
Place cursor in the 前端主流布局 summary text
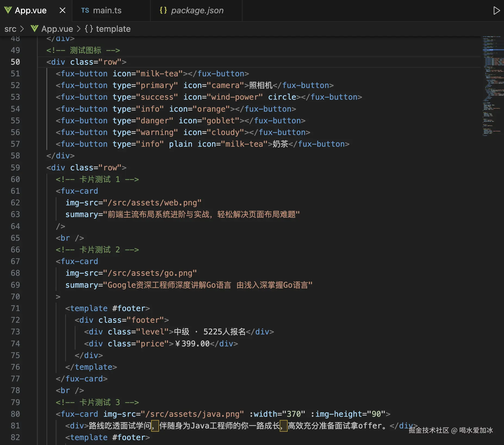201,214
